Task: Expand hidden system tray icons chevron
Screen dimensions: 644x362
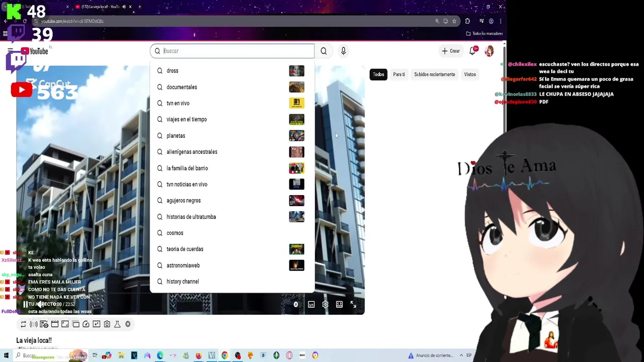Action: [x=461, y=355]
